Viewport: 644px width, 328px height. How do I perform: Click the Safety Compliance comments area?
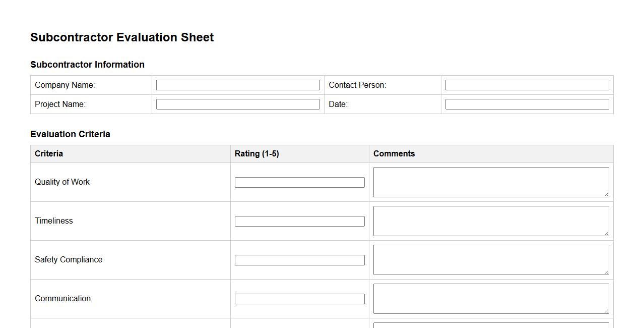491,260
